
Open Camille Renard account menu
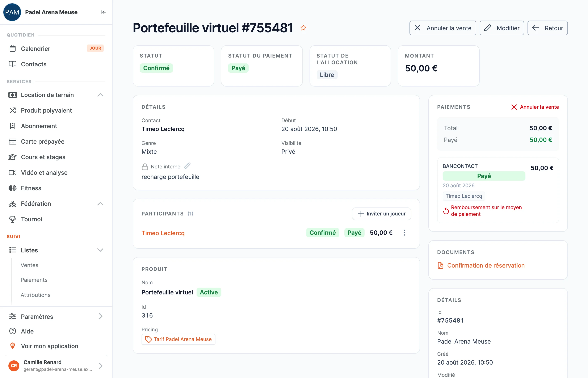tap(56, 365)
